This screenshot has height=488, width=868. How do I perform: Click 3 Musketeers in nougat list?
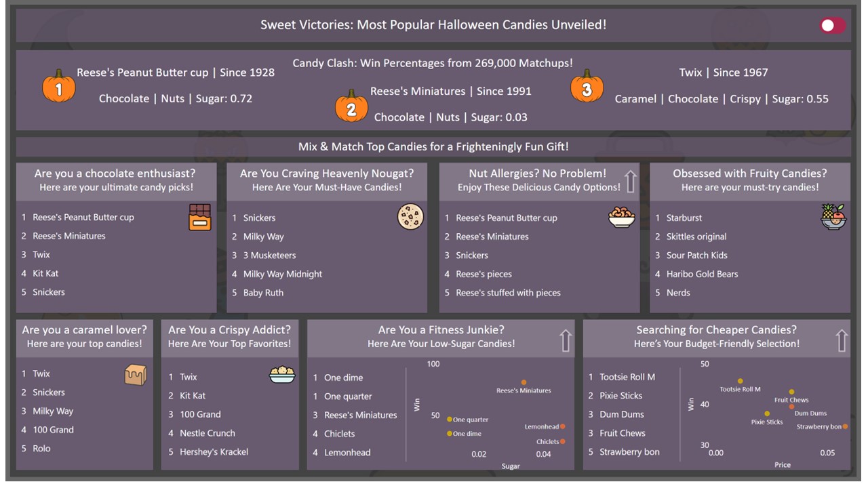point(269,256)
